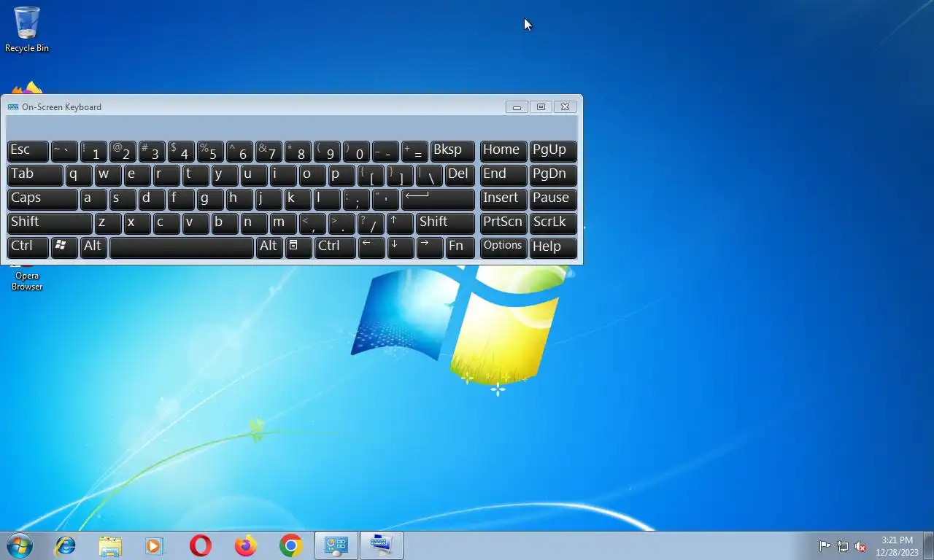This screenshot has width=934, height=560.
Task: Click the Del key
Action: [460, 175]
